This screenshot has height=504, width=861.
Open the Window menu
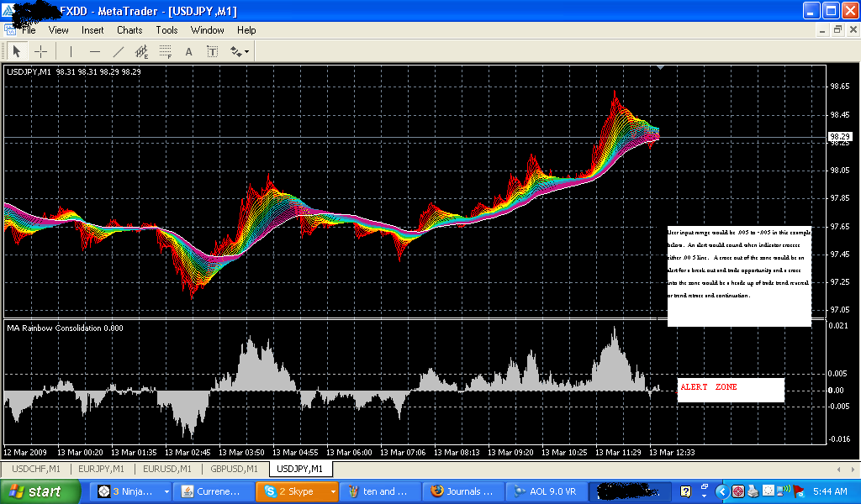[x=207, y=30]
